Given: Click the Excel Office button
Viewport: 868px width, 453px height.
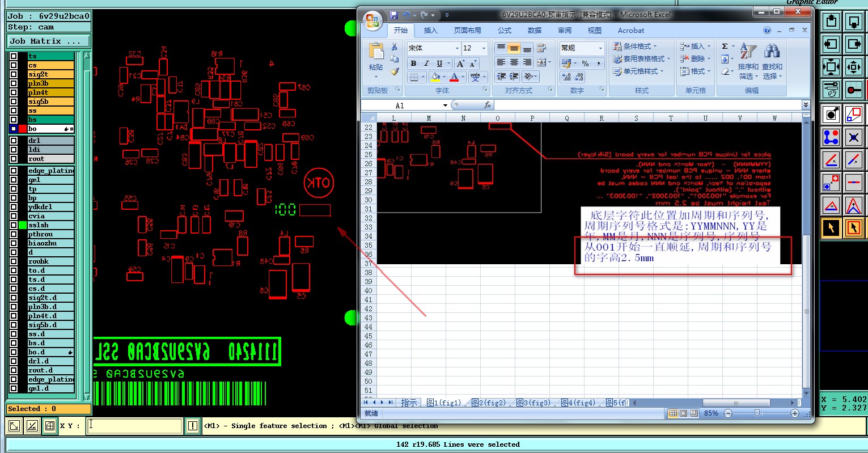Looking at the screenshot, I should 372,21.
